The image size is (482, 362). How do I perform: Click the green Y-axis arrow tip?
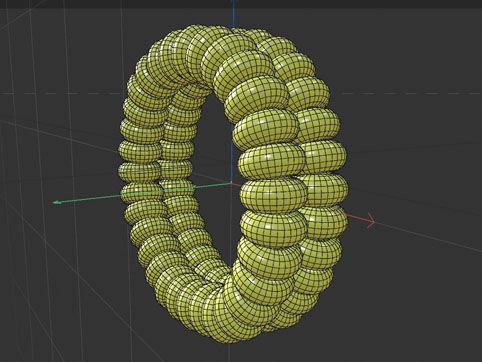coord(57,202)
